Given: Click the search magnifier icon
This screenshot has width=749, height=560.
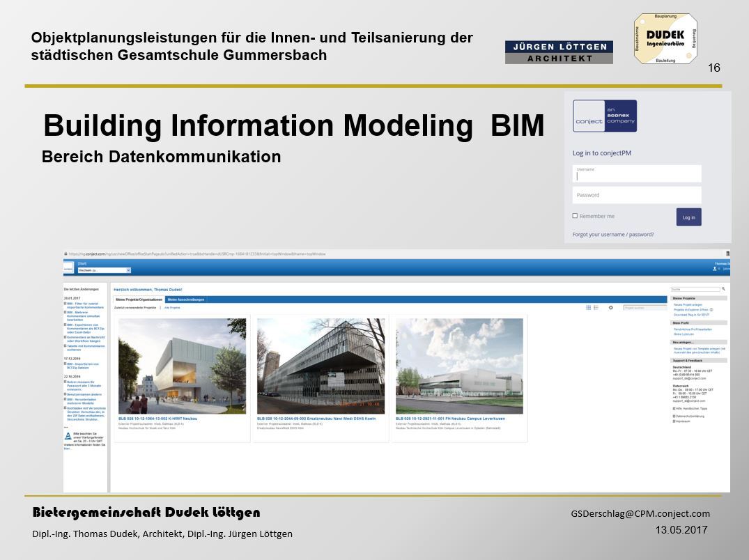Looking at the screenshot, I should tap(723, 289).
